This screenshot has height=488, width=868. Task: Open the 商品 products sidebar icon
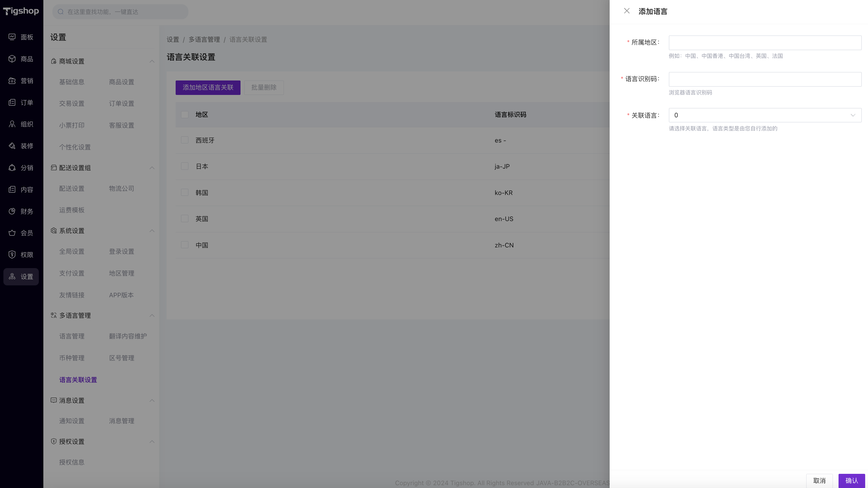click(12, 59)
